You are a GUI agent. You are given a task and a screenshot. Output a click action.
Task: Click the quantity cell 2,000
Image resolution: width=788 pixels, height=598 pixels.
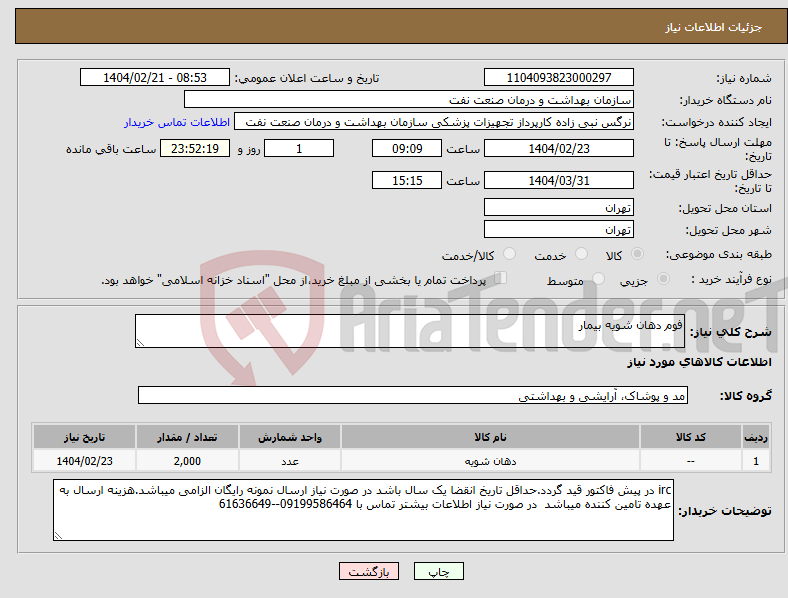pos(187,460)
